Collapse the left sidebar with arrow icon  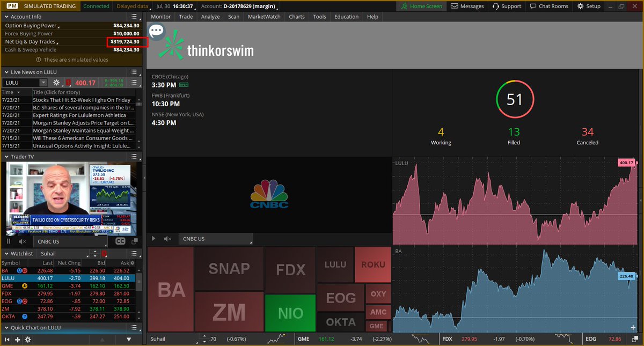point(8,340)
